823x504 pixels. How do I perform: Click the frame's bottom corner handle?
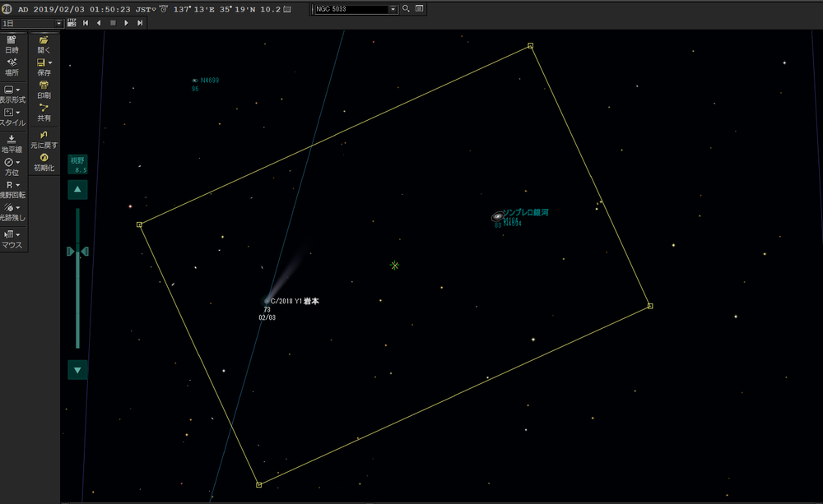(258, 484)
